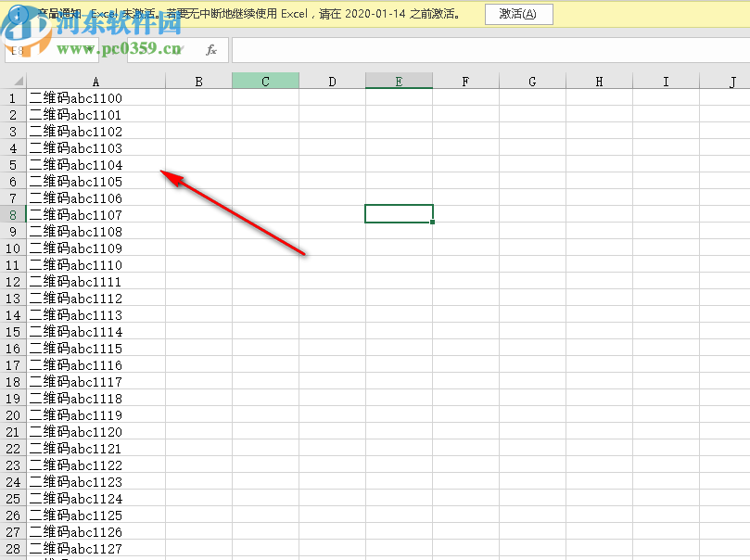Image resolution: width=750 pixels, height=560 pixels.
Task: Click cell containing 二维码abc1120
Action: point(96,431)
